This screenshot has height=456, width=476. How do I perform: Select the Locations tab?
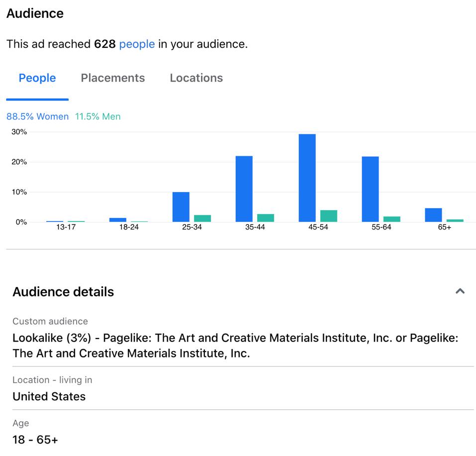[x=196, y=78]
